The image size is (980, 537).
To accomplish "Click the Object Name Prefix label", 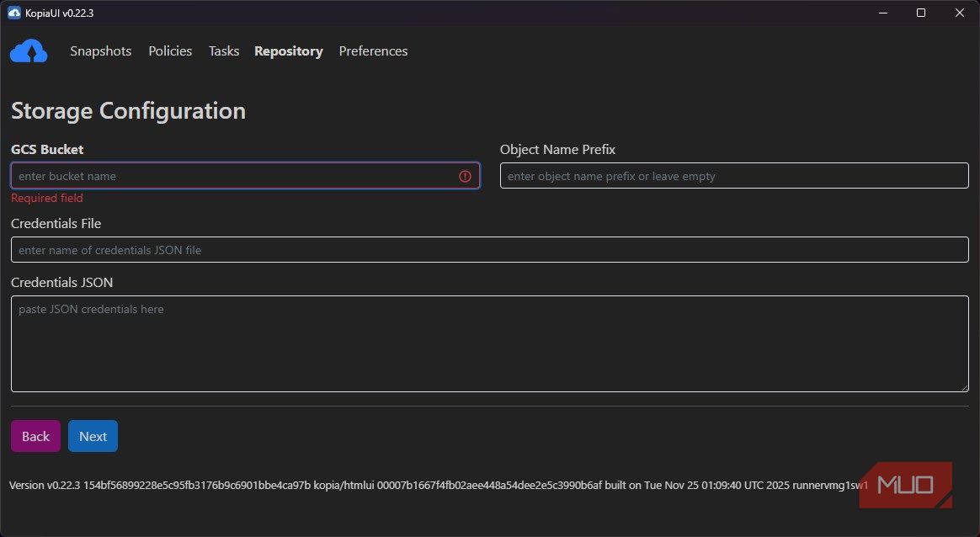I will tap(557, 150).
